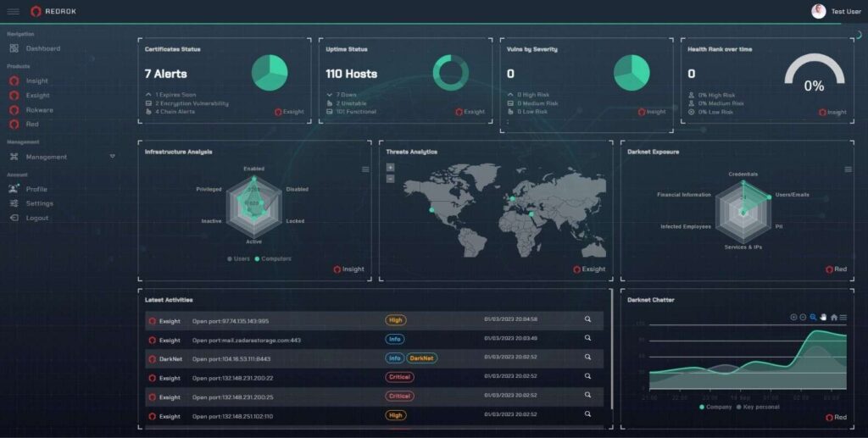
Task: Expand the Management dropdown arrow in the sidebar
Action: (x=113, y=157)
